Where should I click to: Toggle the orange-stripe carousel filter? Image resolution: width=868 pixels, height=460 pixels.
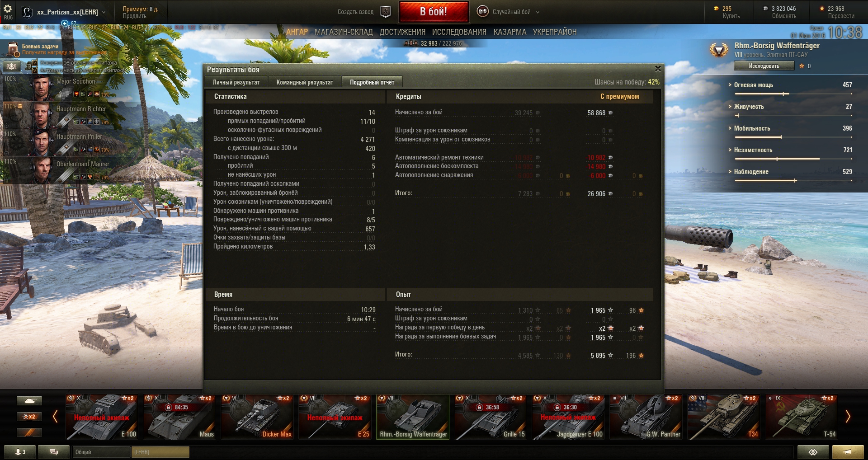29,432
